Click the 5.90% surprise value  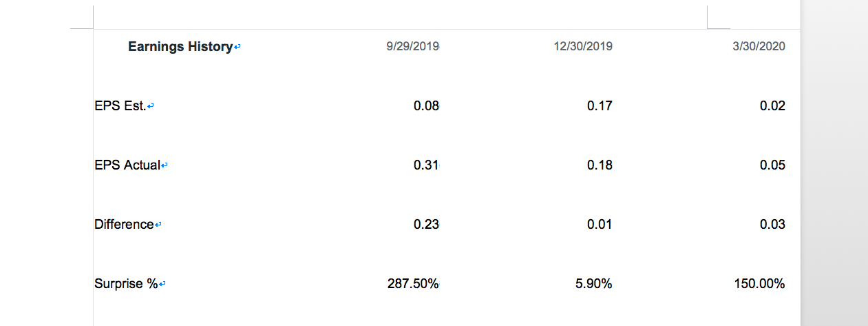click(594, 284)
